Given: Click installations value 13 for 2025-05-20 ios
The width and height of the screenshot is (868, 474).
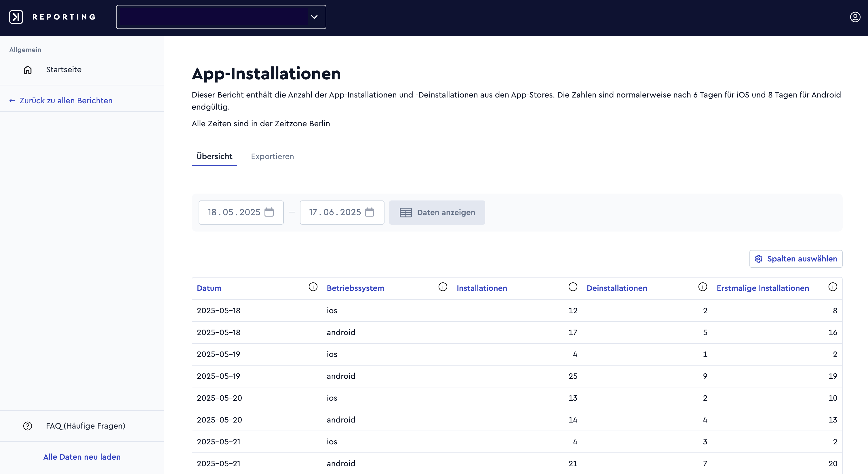Looking at the screenshot, I should point(573,398).
